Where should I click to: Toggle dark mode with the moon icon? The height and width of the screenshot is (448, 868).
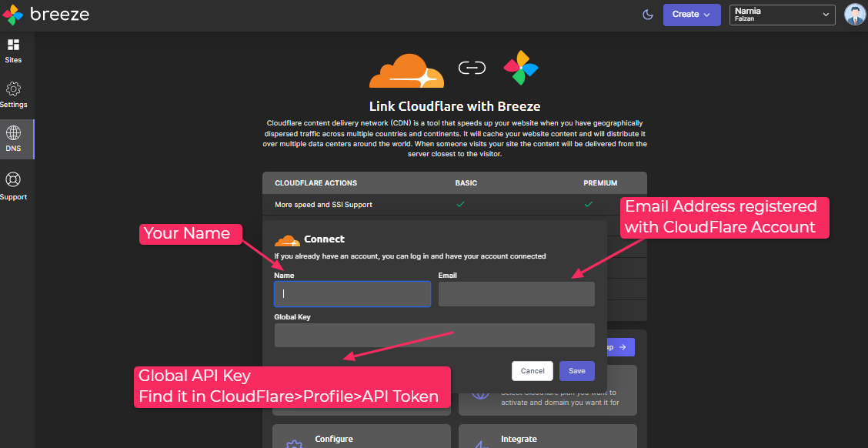pyautogui.click(x=648, y=15)
